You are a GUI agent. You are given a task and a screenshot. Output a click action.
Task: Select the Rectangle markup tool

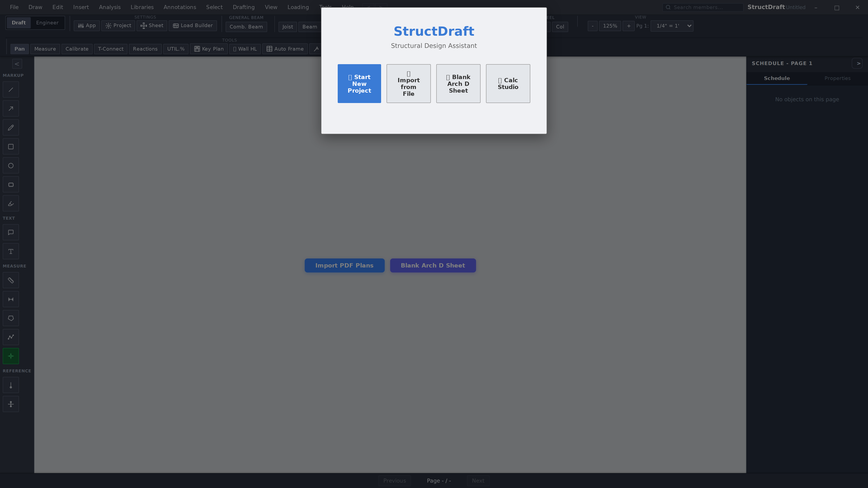pos(11,146)
